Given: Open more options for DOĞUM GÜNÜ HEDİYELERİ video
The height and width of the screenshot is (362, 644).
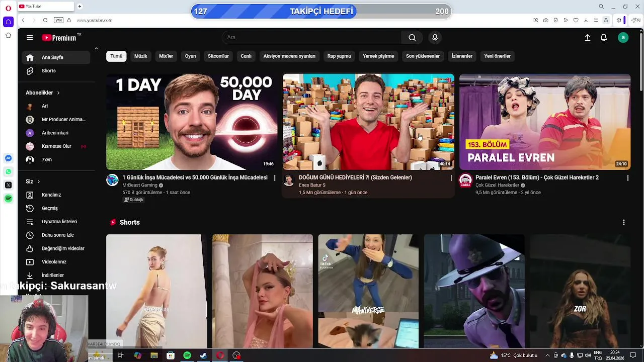Looking at the screenshot, I should (x=451, y=178).
